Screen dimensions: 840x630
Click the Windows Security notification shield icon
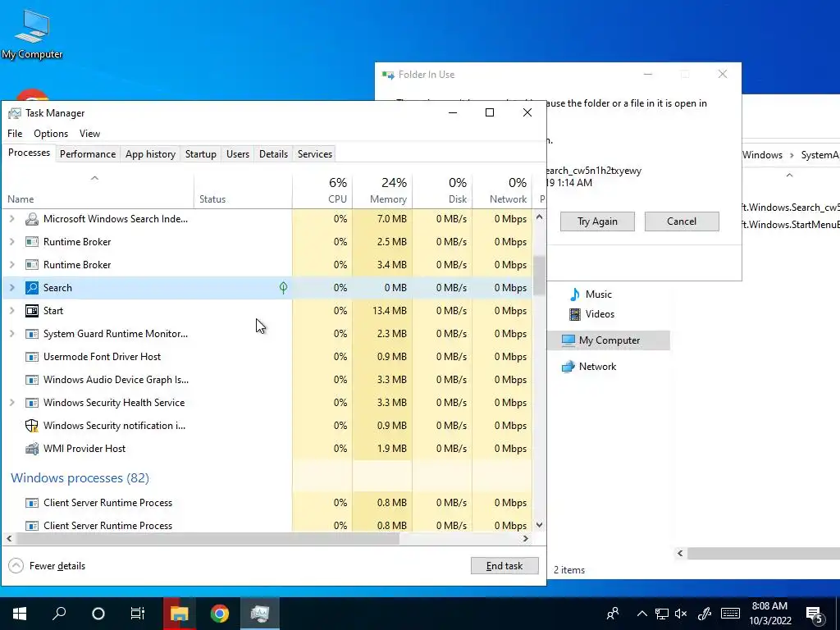32,426
